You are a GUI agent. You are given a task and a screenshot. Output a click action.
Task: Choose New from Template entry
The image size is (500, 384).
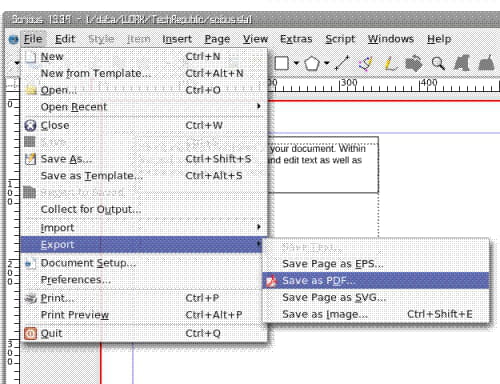tap(144, 73)
